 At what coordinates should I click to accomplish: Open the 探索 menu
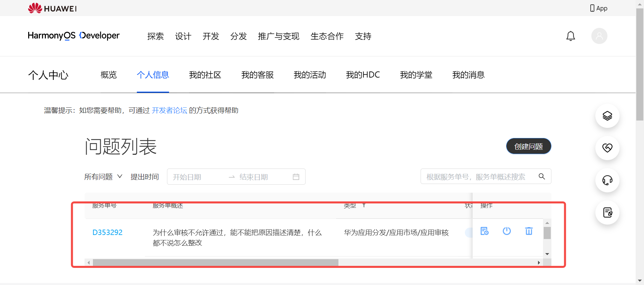tap(156, 36)
